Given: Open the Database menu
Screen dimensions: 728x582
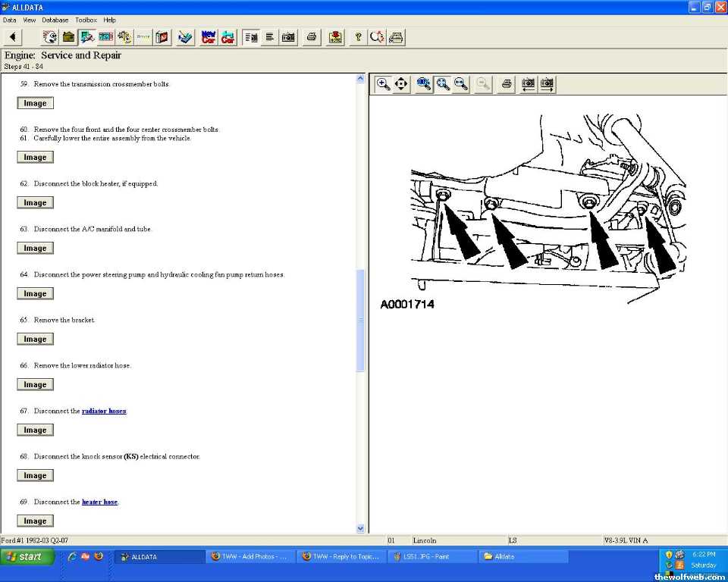Looking at the screenshot, I should point(55,20).
